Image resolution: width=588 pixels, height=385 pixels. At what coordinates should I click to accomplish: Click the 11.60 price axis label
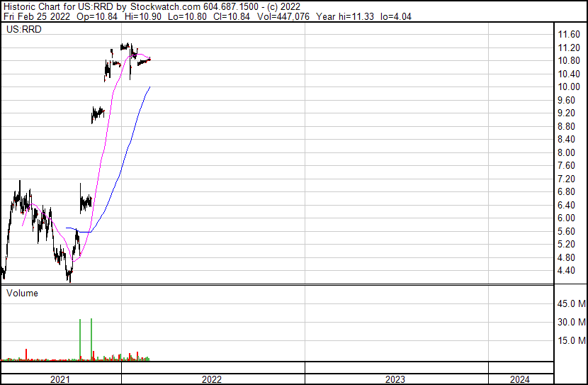(x=570, y=35)
